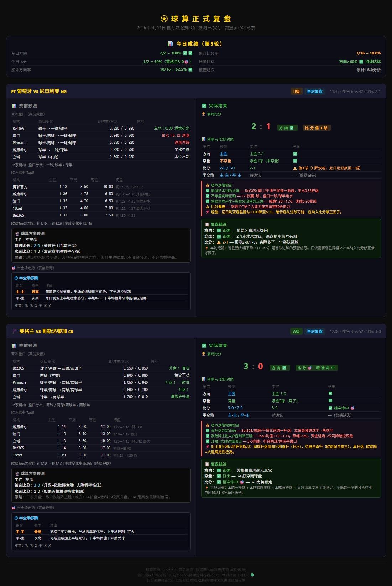Click the check icon next to 实际结果 in the Portugal card

tap(204, 106)
